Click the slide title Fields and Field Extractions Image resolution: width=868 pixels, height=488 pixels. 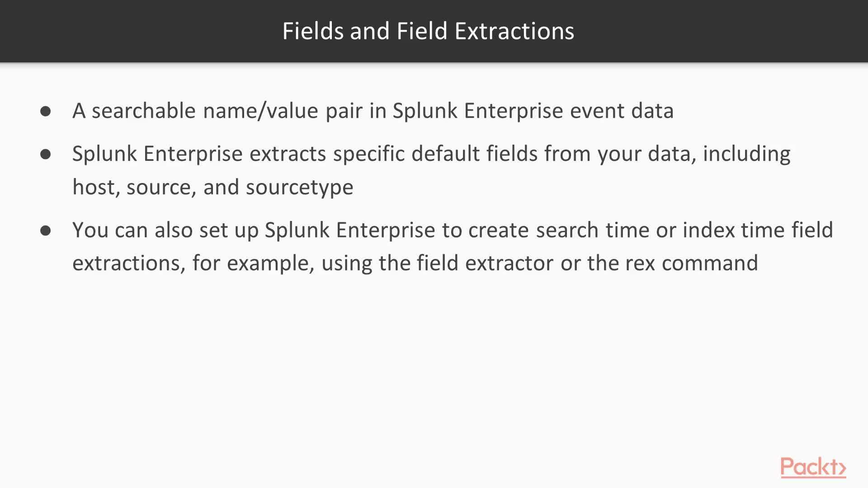point(428,31)
